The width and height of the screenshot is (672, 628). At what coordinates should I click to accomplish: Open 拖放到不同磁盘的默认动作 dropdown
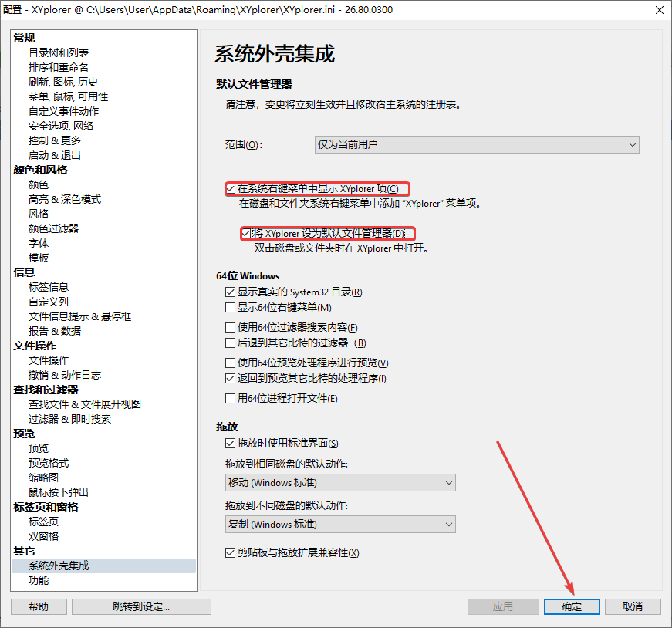coord(340,525)
